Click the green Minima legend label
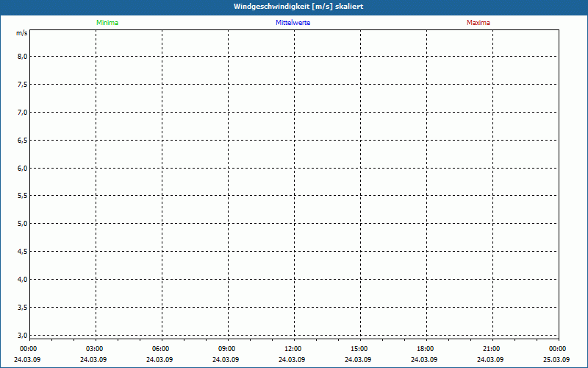This screenshot has height=368, width=588. tap(107, 23)
